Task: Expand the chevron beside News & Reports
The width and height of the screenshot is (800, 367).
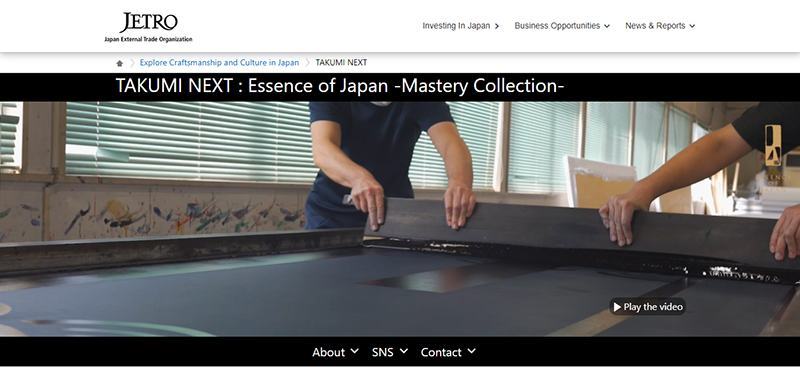Action: pos(692,26)
